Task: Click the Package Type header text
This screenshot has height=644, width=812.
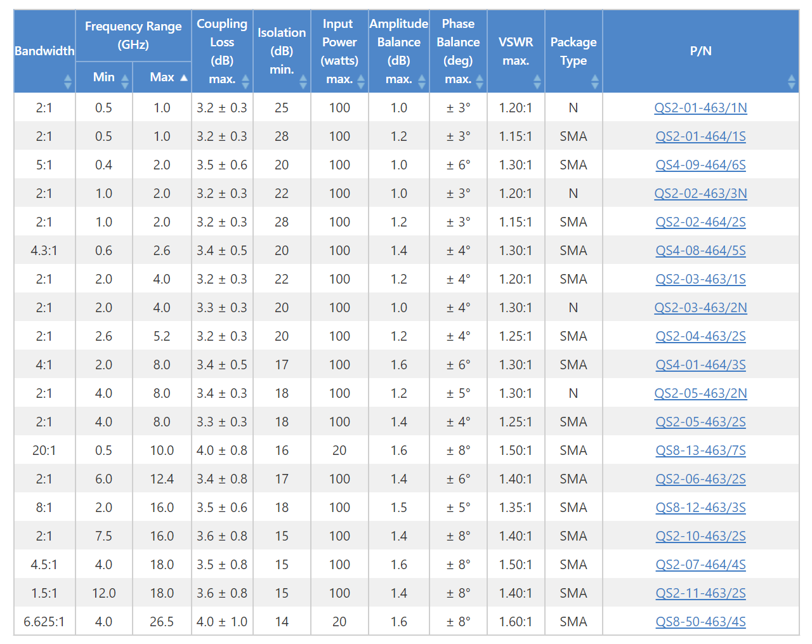Action: tap(573, 51)
